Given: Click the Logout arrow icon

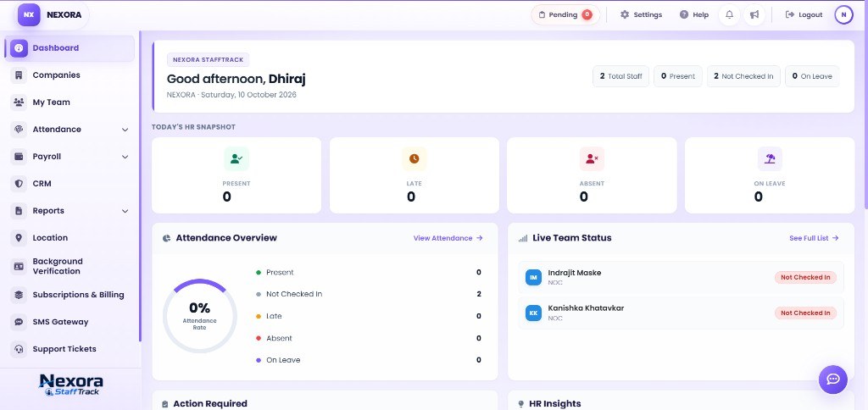Looking at the screenshot, I should (x=790, y=15).
